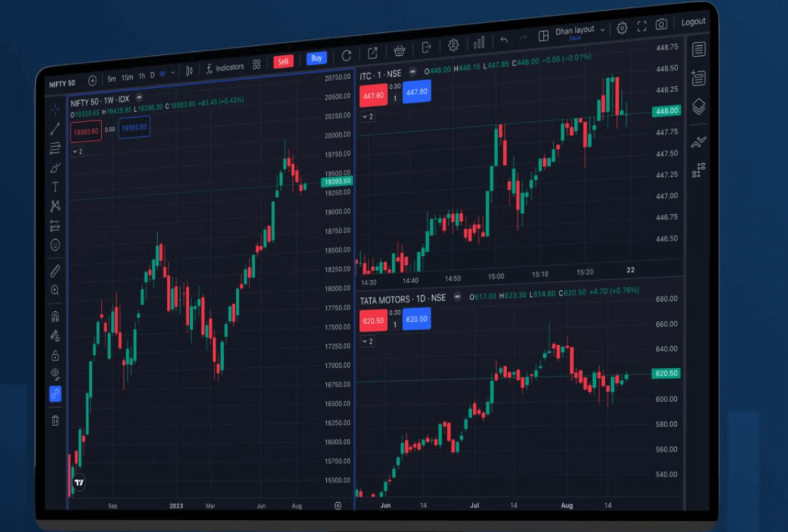The image size is (788, 532).
Task: Click the add symbol plus icon
Action: click(x=92, y=80)
